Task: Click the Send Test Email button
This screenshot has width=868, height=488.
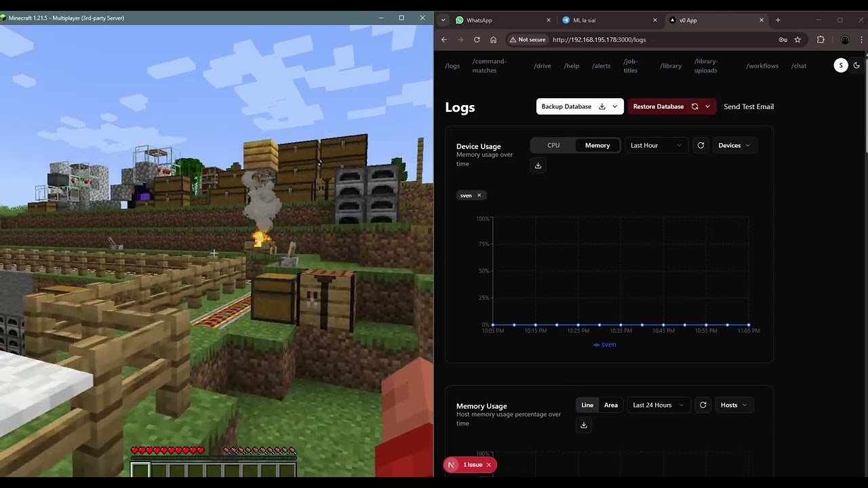Action: coord(748,106)
